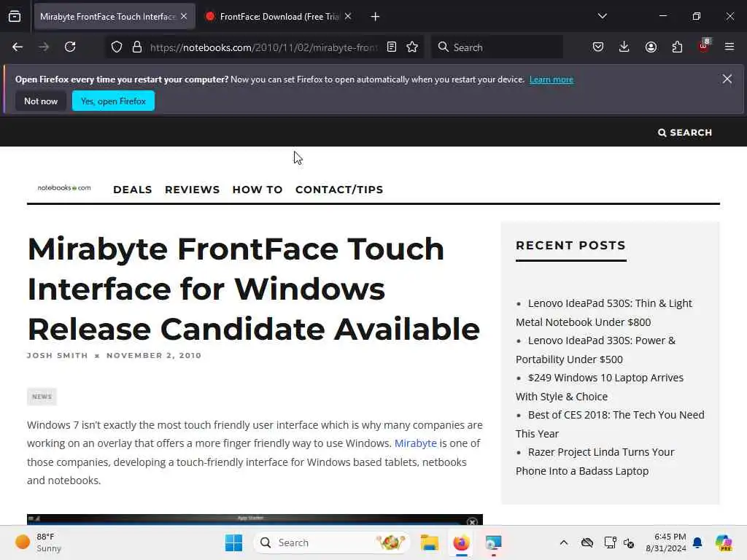Toggle reader view icon

392,47
